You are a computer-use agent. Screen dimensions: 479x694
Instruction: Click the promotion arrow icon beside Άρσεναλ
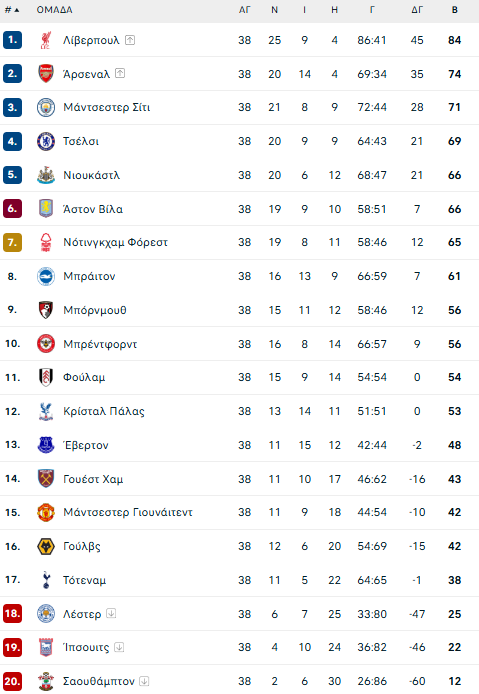pyautogui.click(x=120, y=73)
